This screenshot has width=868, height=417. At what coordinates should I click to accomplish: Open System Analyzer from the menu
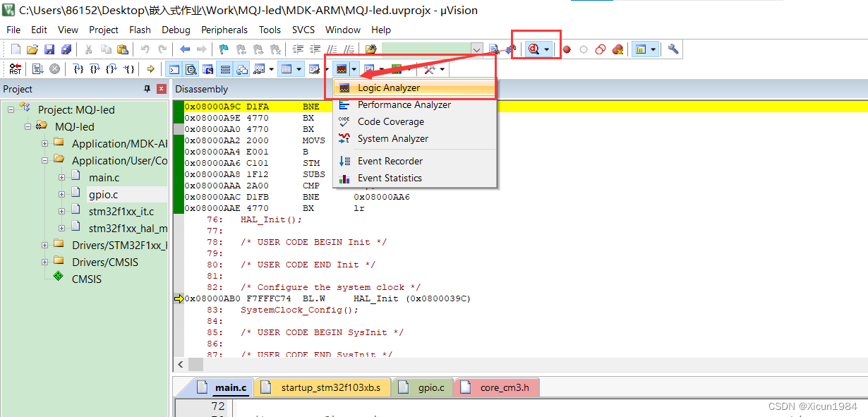(415, 138)
